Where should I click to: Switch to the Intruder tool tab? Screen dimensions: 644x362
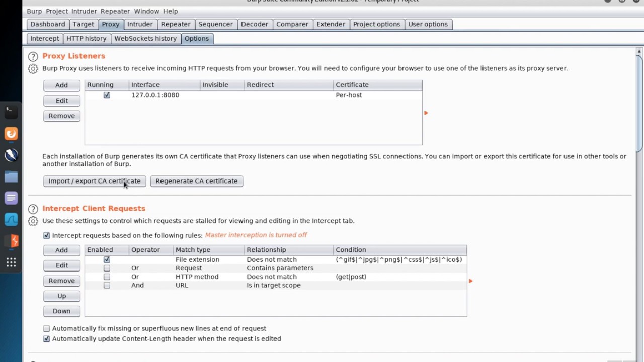[x=140, y=24]
